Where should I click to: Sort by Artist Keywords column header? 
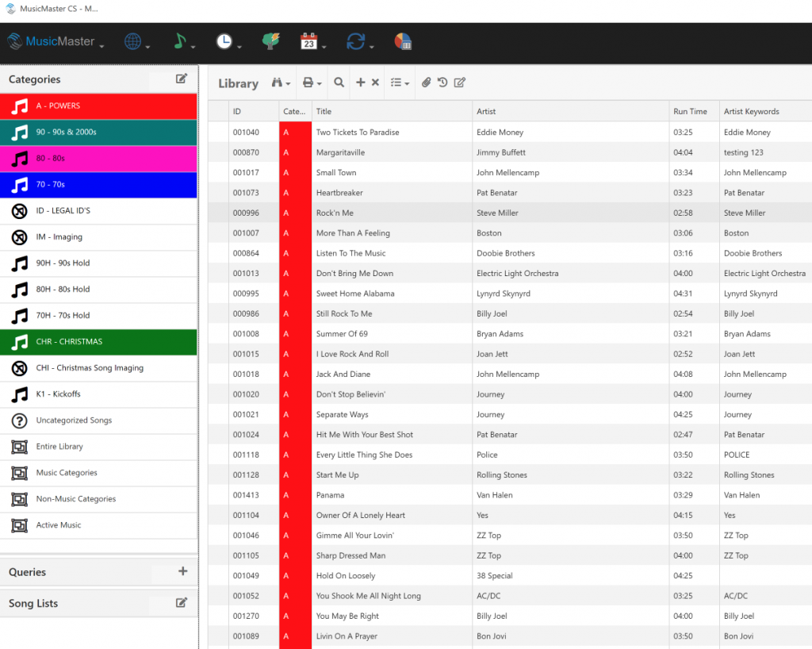pos(765,111)
